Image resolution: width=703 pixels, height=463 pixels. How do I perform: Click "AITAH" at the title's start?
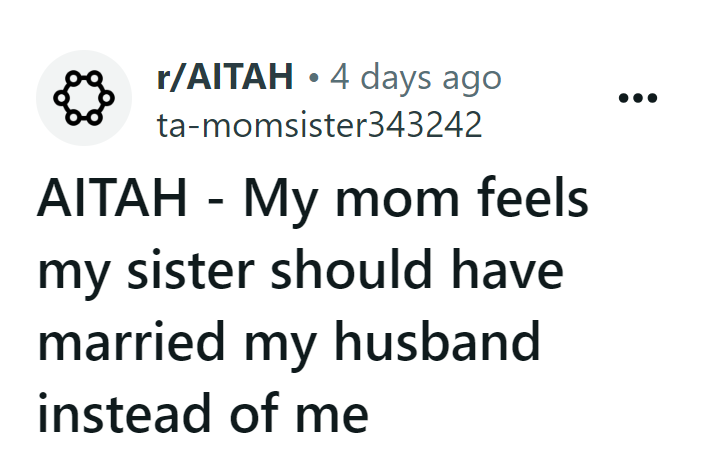pos(114,200)
